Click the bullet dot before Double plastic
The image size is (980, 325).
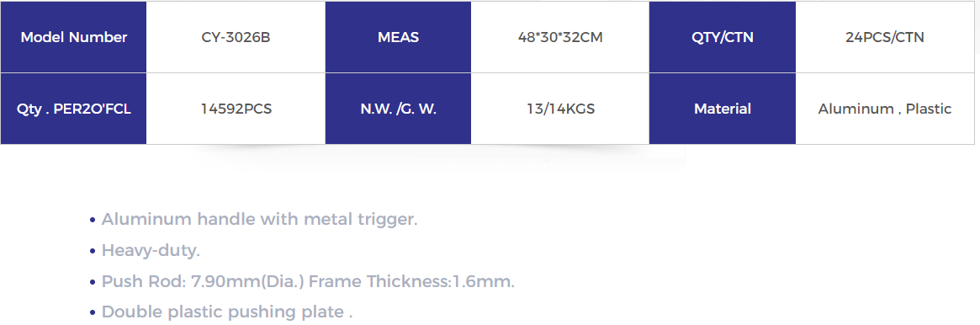click(x=93, y=313)
